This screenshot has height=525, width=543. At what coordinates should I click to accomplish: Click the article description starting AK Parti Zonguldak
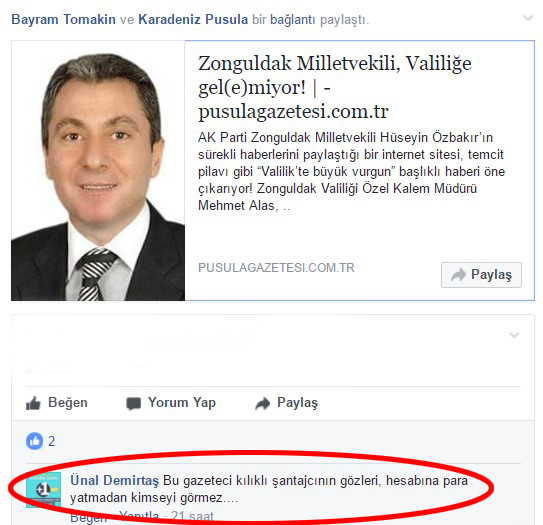(x=351, y=171)
